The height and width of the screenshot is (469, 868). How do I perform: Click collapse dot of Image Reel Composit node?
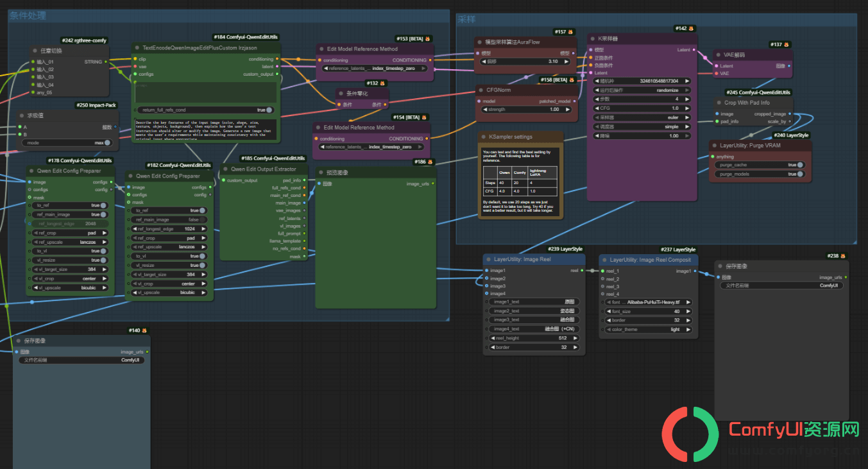(604, 260)
